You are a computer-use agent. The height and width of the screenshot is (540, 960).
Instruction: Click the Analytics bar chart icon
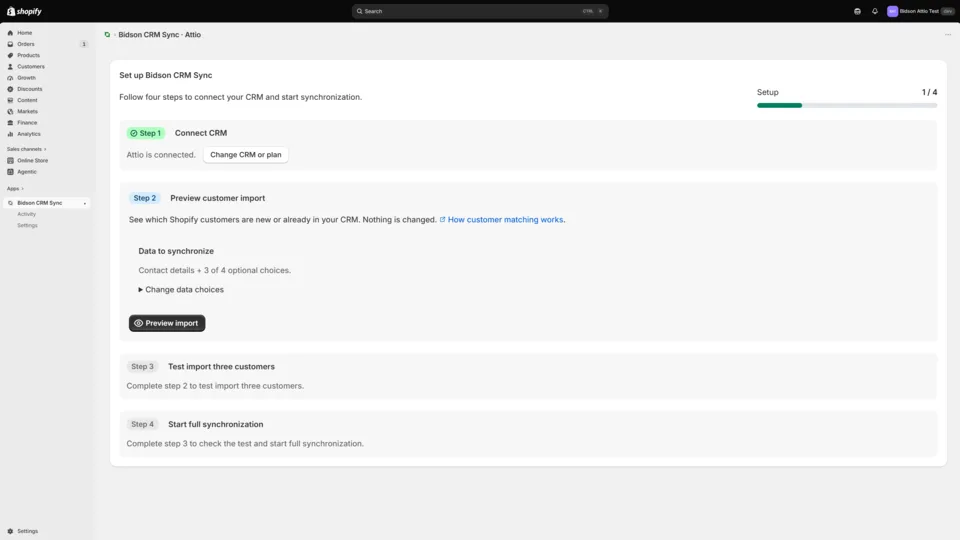pyautogui.click(x=10, y=134)
